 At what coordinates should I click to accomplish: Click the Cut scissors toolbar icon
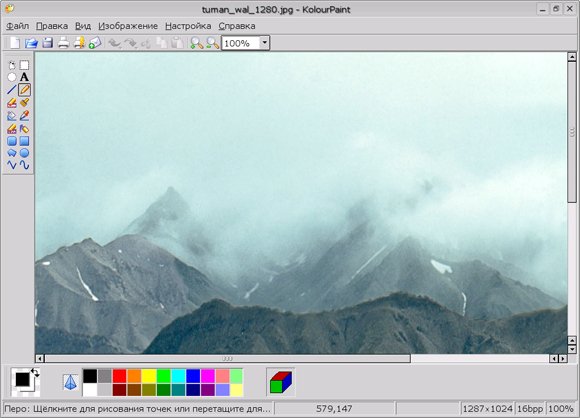coord(146,43)
